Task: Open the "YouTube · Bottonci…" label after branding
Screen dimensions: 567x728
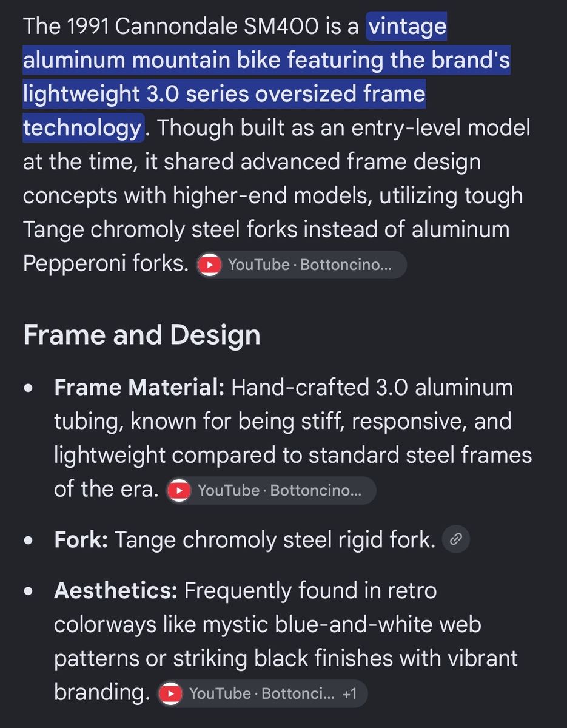Action: [261, 693]
